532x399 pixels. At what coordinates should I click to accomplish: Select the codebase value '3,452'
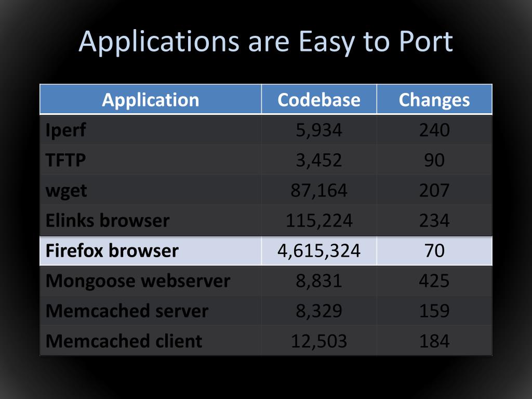pyautogui.click(x=319, y=160)
